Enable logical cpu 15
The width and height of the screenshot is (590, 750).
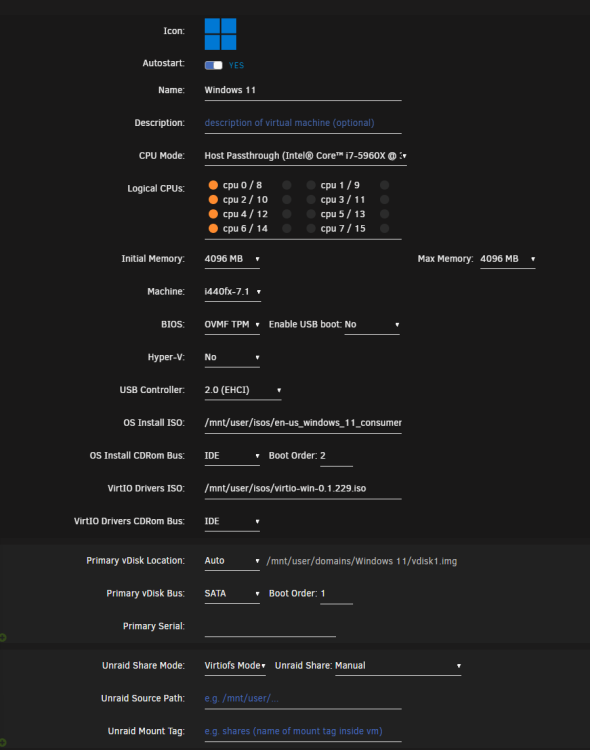coord(384,229)
